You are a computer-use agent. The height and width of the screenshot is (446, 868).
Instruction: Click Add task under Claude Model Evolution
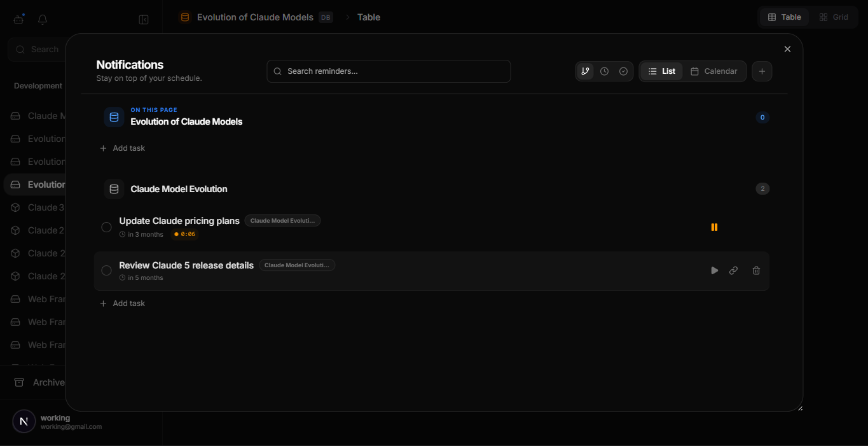pos(123,303)
